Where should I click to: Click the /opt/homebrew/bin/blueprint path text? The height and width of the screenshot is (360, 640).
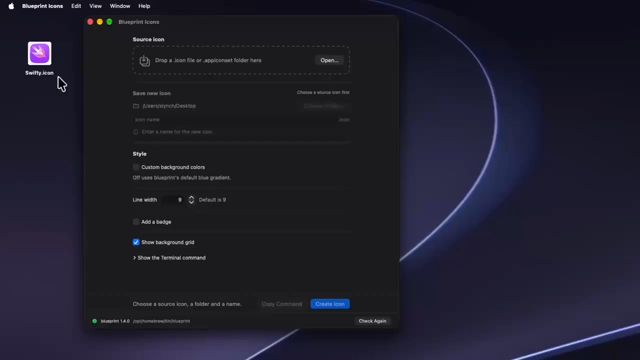161,321
